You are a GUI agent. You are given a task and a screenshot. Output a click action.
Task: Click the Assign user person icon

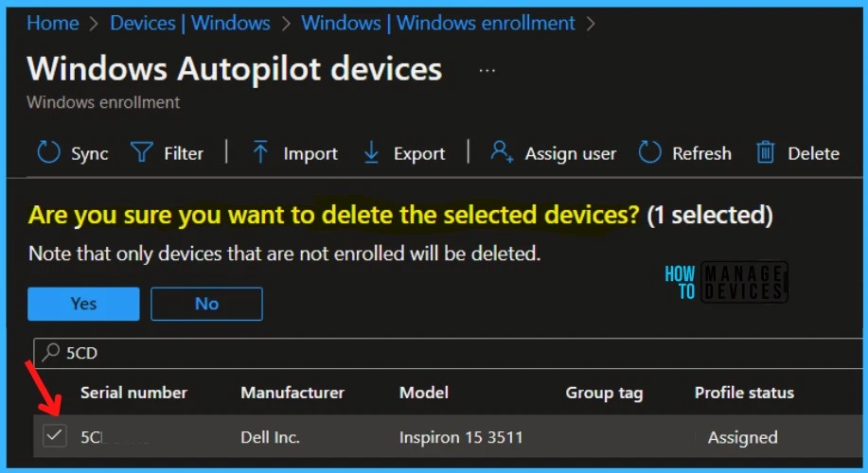click(x=502, y=151)
